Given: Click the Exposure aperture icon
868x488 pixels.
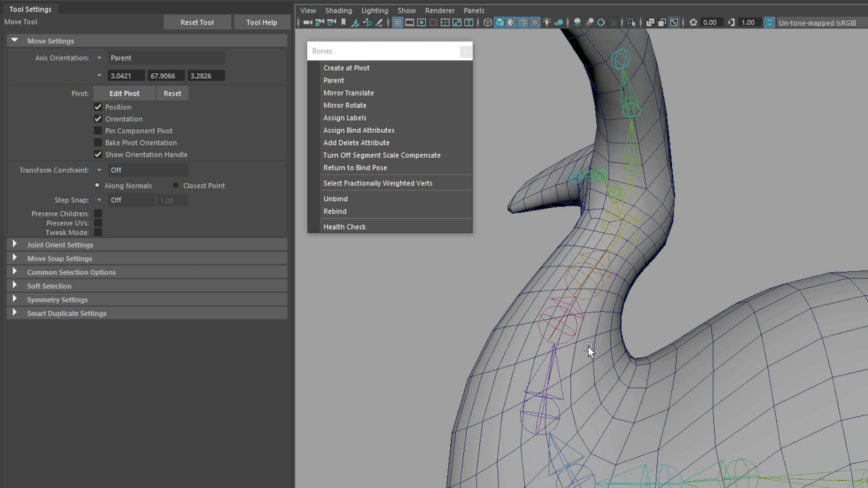Looking at the screenshot, I should point(693,22).
